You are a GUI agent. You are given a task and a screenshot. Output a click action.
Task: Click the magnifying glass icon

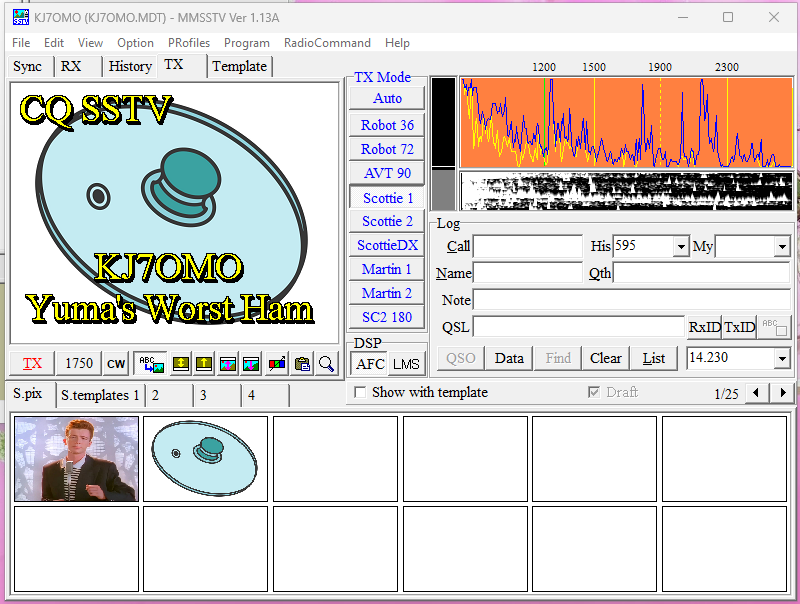tap(326, 364)
